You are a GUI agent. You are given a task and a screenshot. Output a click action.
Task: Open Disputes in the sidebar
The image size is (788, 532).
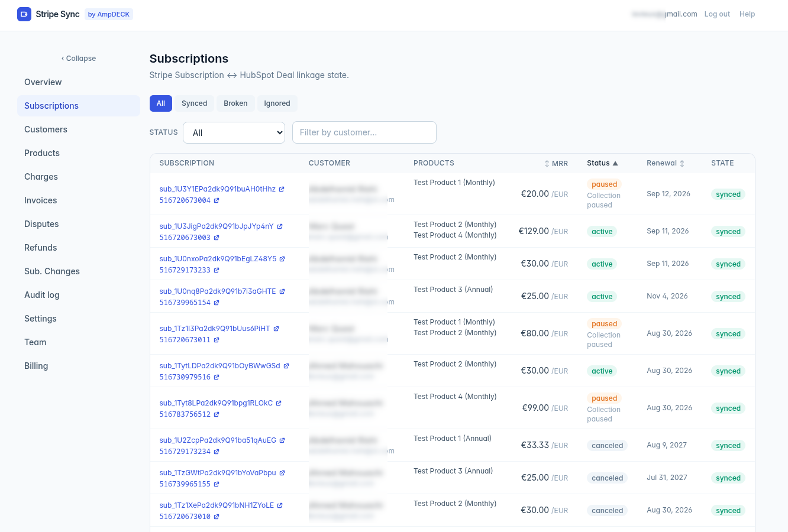click(79, 224)
